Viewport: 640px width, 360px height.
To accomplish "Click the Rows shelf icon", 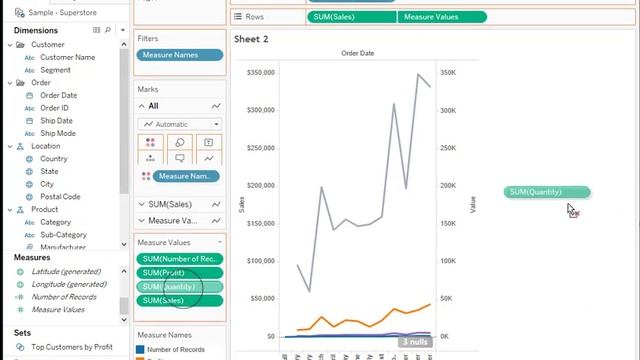I will (238, 17).
